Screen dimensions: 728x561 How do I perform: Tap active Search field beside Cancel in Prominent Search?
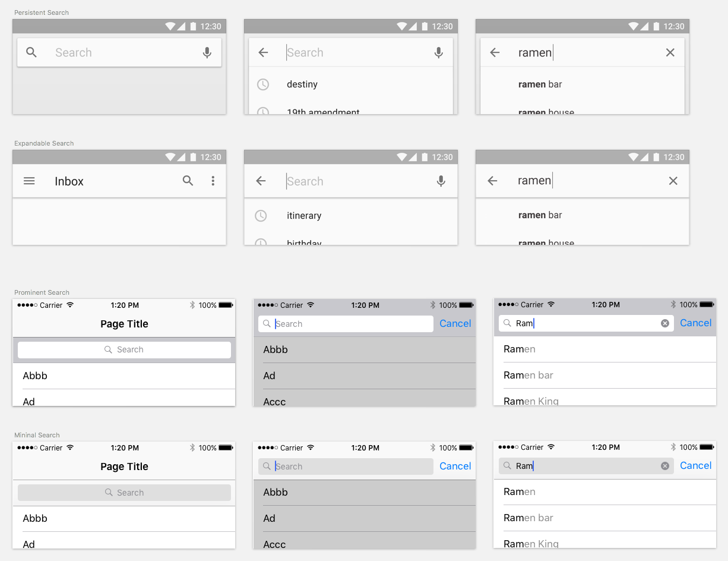(x=346, y=324)
